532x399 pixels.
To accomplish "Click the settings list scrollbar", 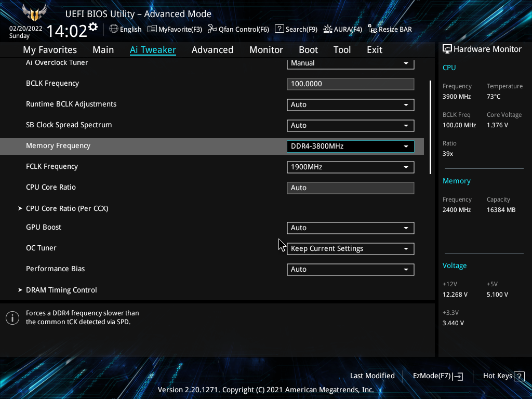I will [x=430, y=127].
